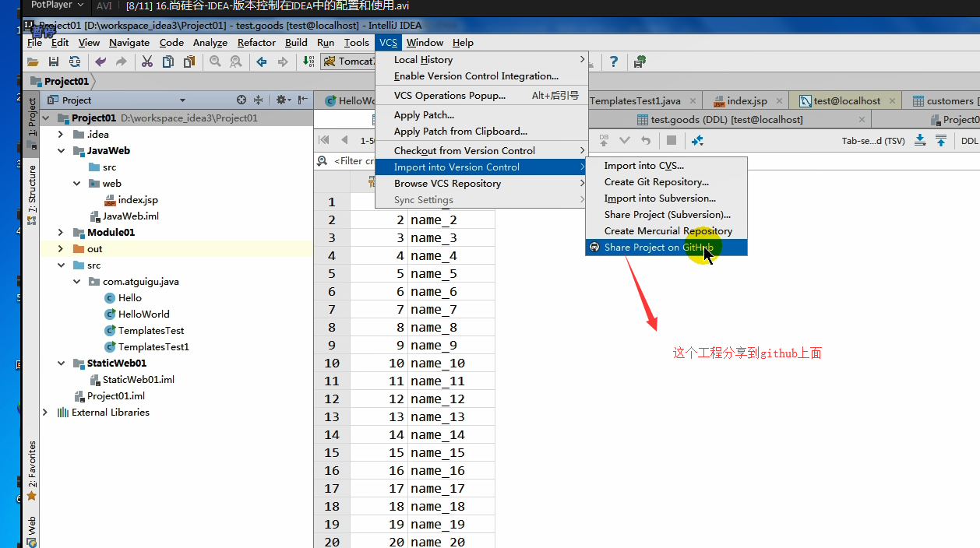Open the Favorites tool window tab

click(x=32, y=471)
